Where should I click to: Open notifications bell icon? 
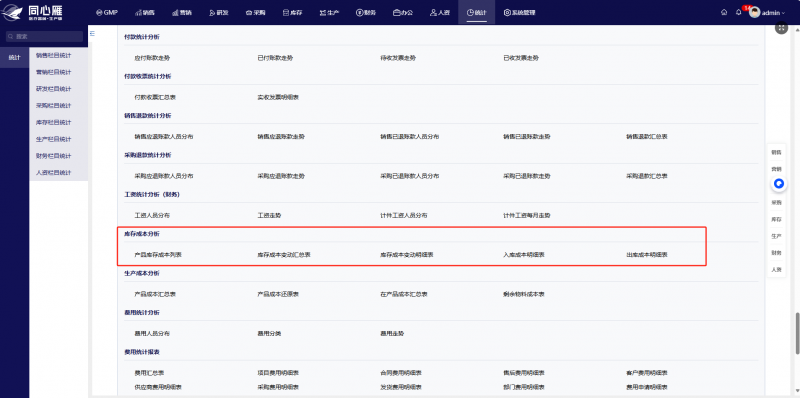tap(738, 12)
